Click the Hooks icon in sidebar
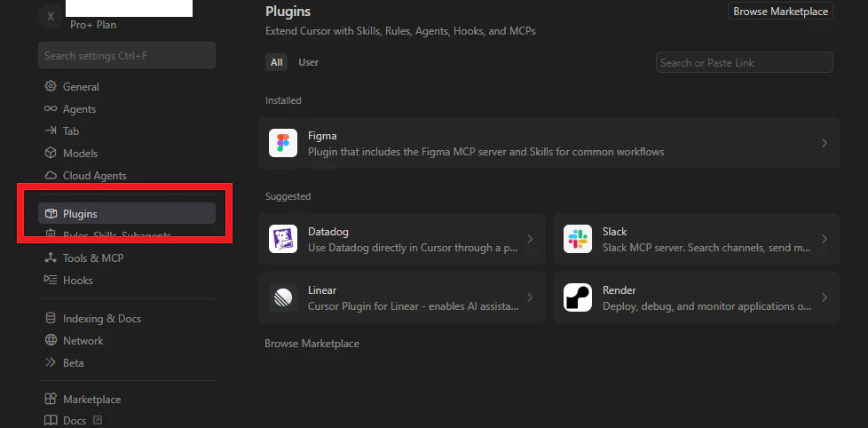This screenshot has height=428, width=868. (x=51, y=280)
